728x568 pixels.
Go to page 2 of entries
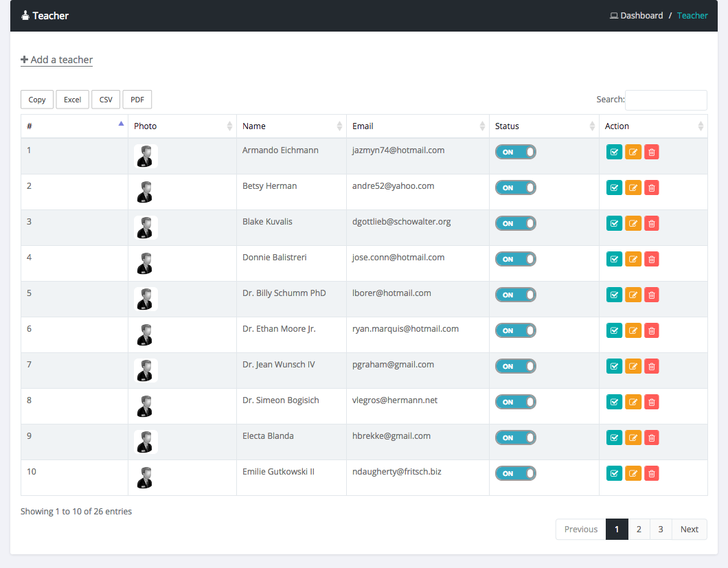point(639,530)
